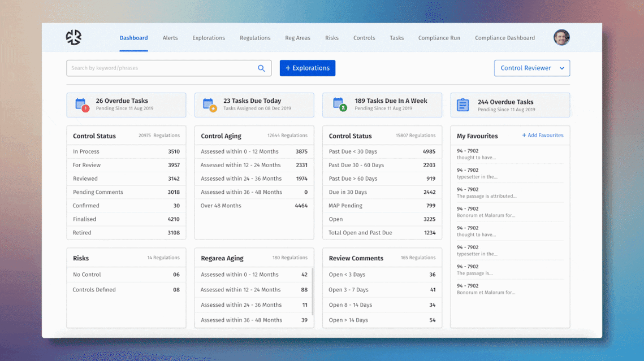Viewport: 644px width, 361px height.
Task: Click Past Due > 60 Days row
Action: (382, 179)
